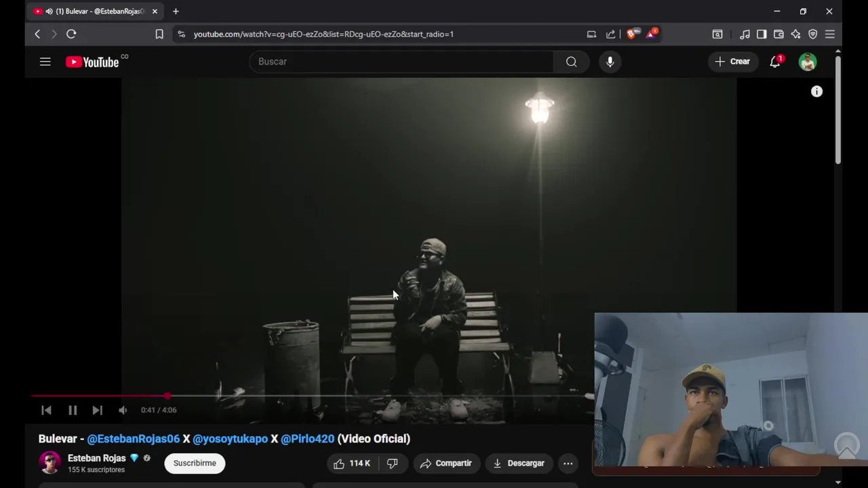868x488 pixels.
Task: Focus the Buscar search field
Action: click(401, 62)
